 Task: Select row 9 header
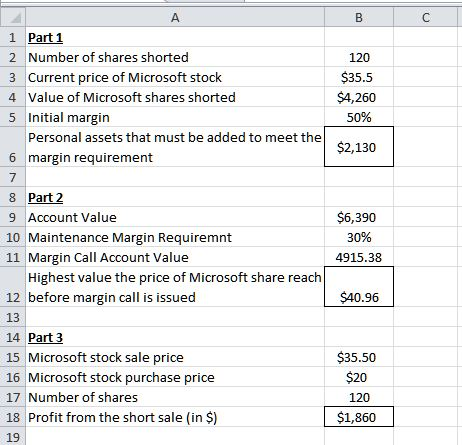click(13, 217)
